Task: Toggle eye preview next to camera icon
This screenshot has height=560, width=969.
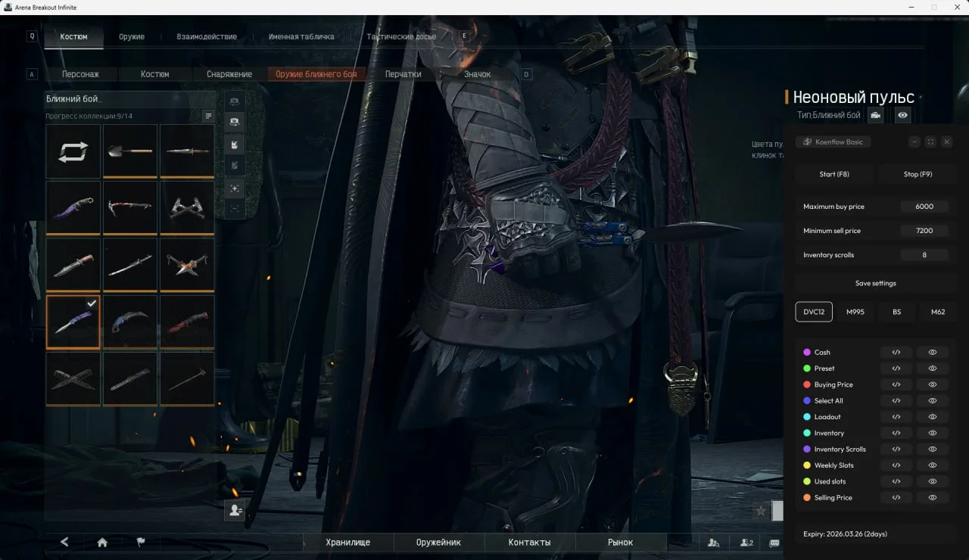Action: pos(902,115)
